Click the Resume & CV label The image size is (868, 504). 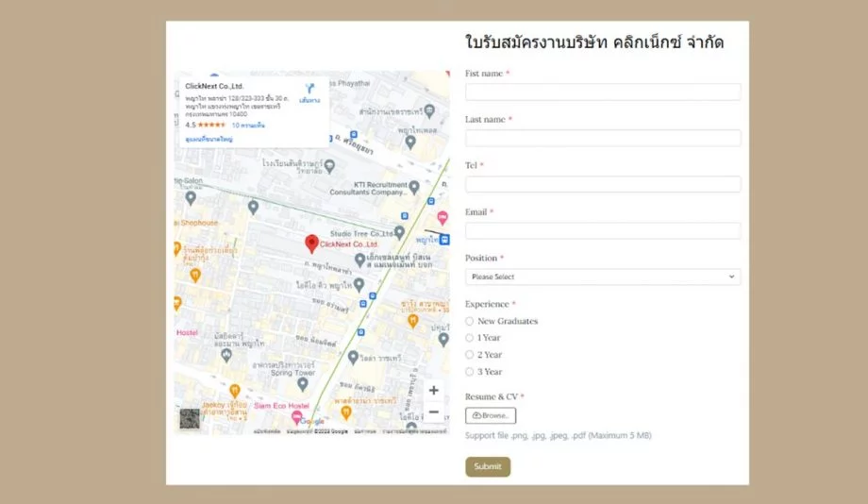(492, 396)
